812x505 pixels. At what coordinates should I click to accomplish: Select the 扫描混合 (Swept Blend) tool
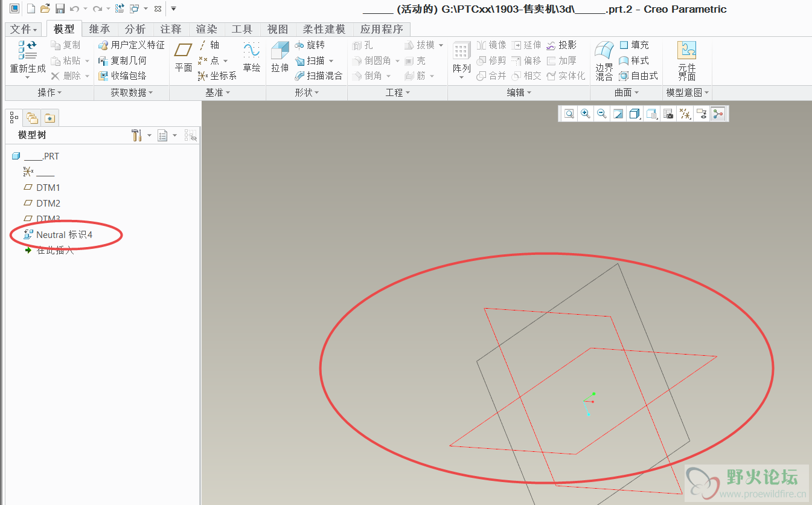[x=319, y=76]
